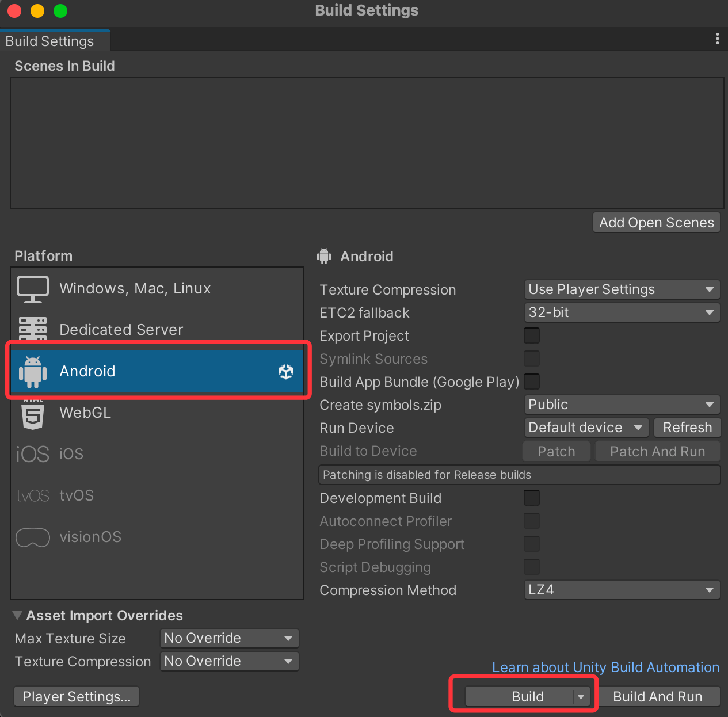Click the iOS platform icon
The width and height of the screenshot is (728, 717).
click(33, 455)
